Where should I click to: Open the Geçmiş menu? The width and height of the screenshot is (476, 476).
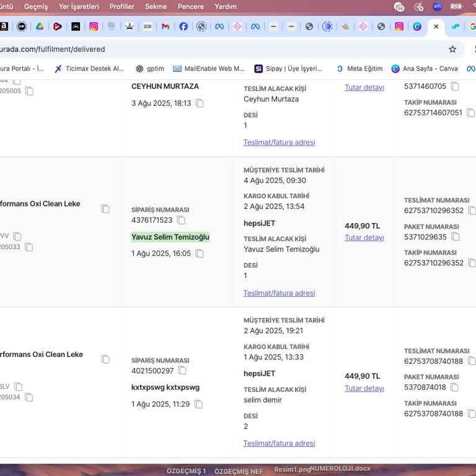pyautogui.click(x=36, y=7)
